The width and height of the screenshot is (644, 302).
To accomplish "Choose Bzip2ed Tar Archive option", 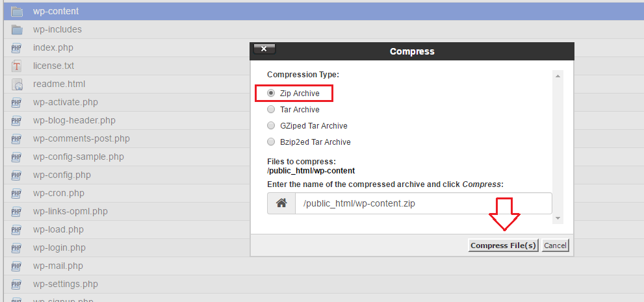I will coord(271,142).
